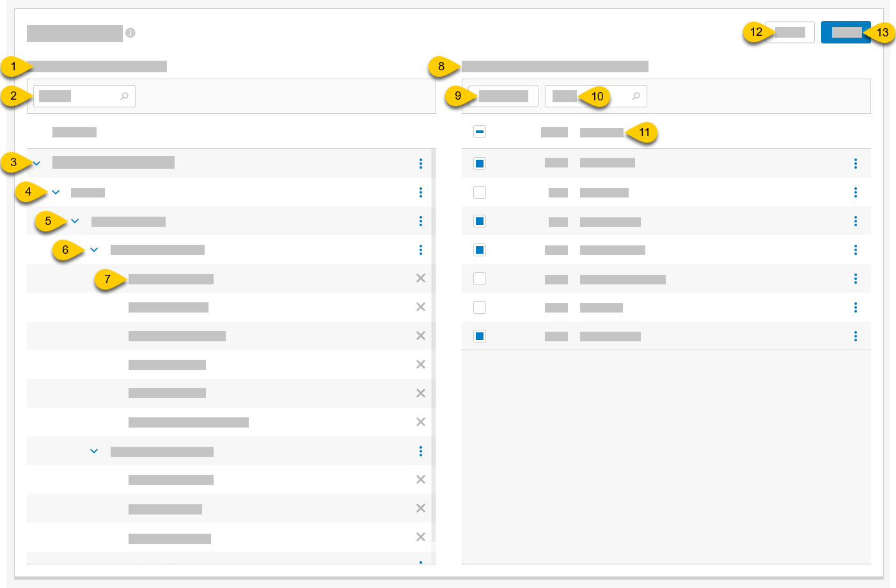Collapse the tree branch at callout 5

point(75,221)
